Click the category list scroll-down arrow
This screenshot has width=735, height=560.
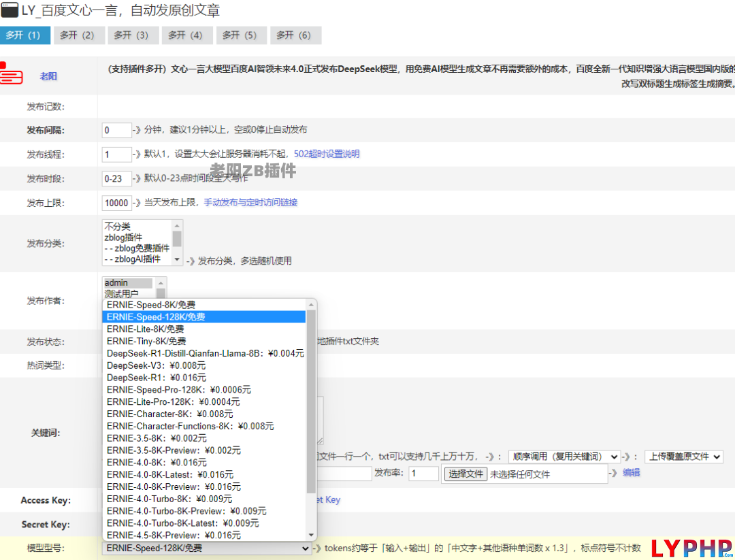click(177, 259)
